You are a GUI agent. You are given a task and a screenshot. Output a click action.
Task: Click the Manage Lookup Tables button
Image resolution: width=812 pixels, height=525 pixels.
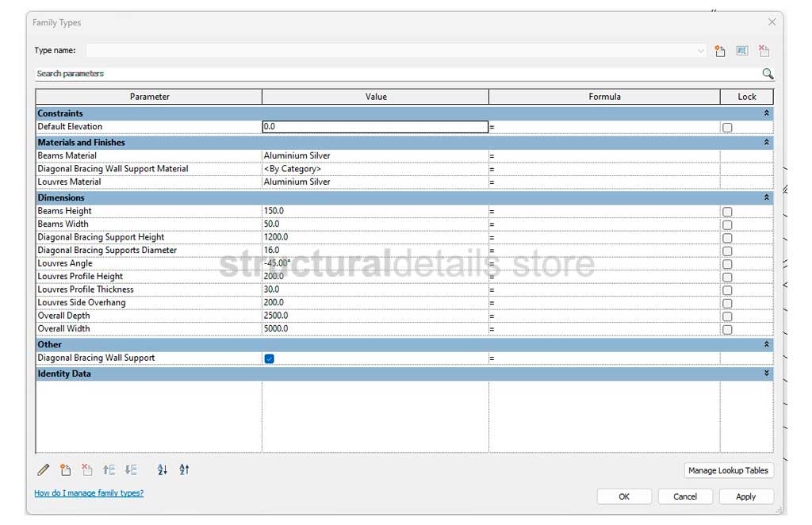pyautogui.click(x=728, y=470)
